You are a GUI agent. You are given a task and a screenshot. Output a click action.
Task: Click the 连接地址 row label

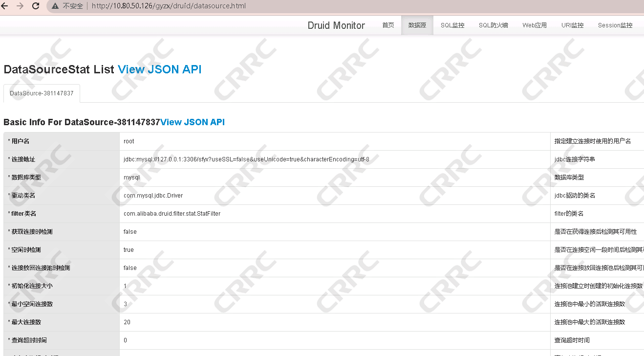pos(21,159)
